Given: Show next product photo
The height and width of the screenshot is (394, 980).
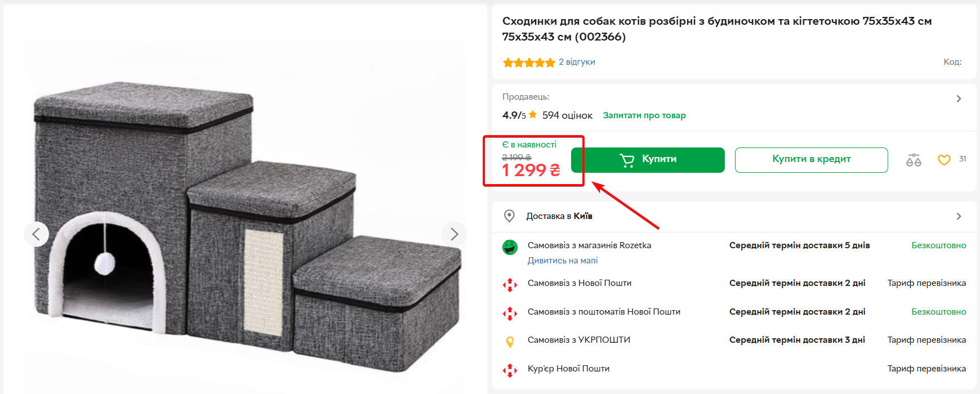Looking at the screenshot, I should [454, 234].
